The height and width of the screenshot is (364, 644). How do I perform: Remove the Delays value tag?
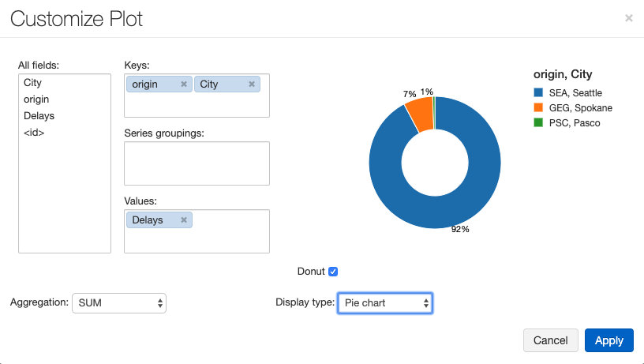coord(184,220)
